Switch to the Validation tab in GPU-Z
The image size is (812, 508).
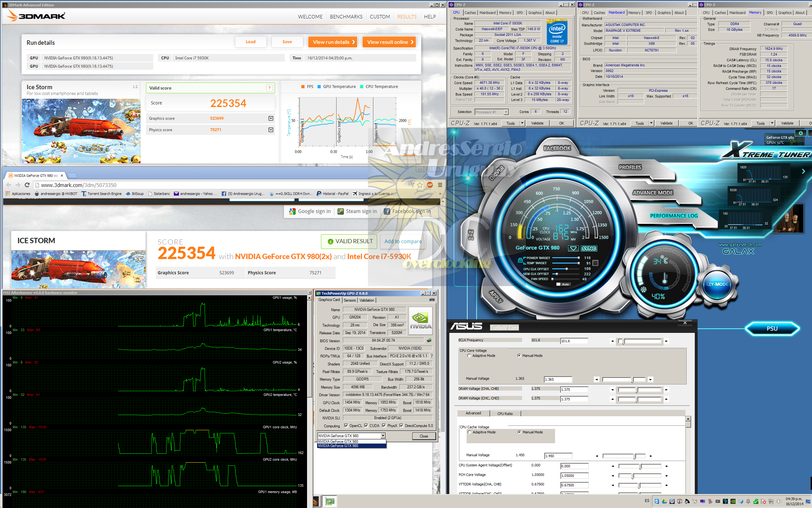367,300
